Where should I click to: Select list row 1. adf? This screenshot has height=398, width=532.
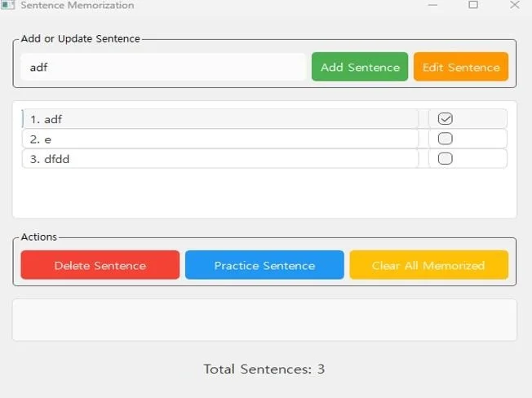(220, 119)
